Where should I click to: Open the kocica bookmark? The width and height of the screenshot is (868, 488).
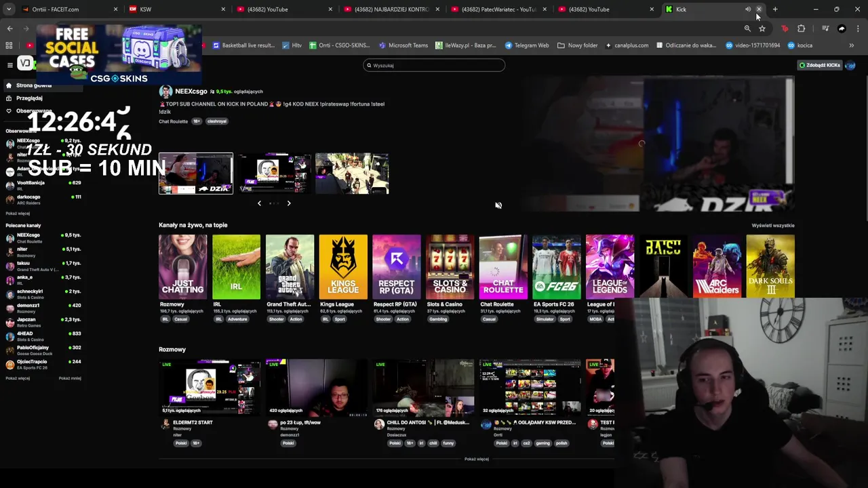point(800,45)
